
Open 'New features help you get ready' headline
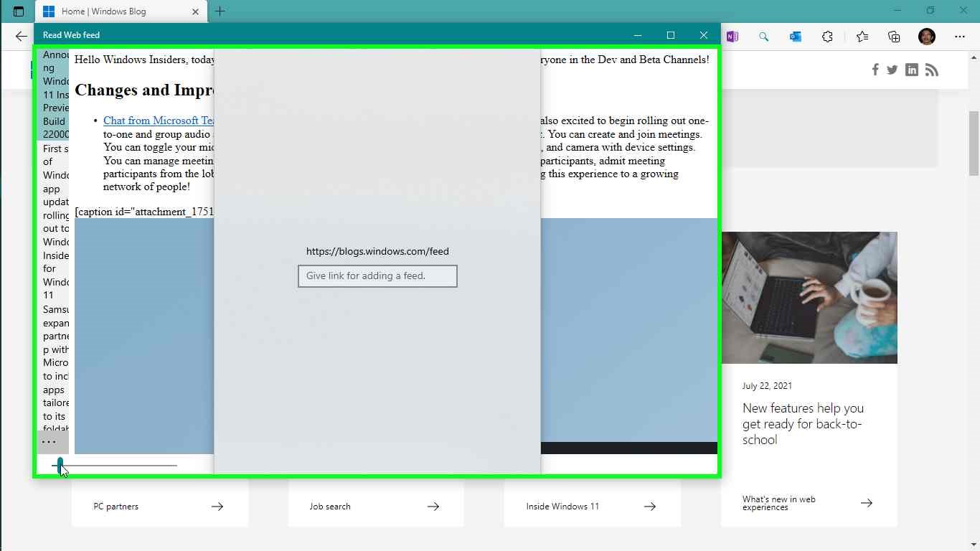pyautogui.click(x=803, y=424)
